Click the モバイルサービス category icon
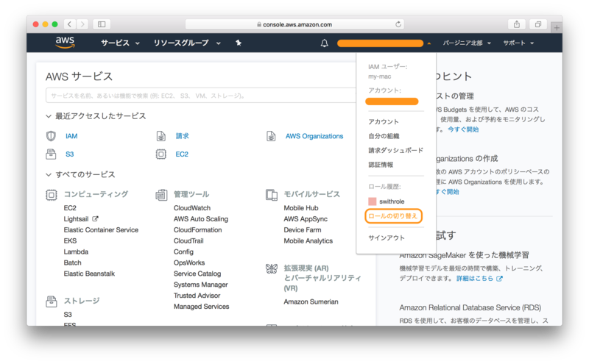This screenshot has width=589, height=364. [271, 195]
